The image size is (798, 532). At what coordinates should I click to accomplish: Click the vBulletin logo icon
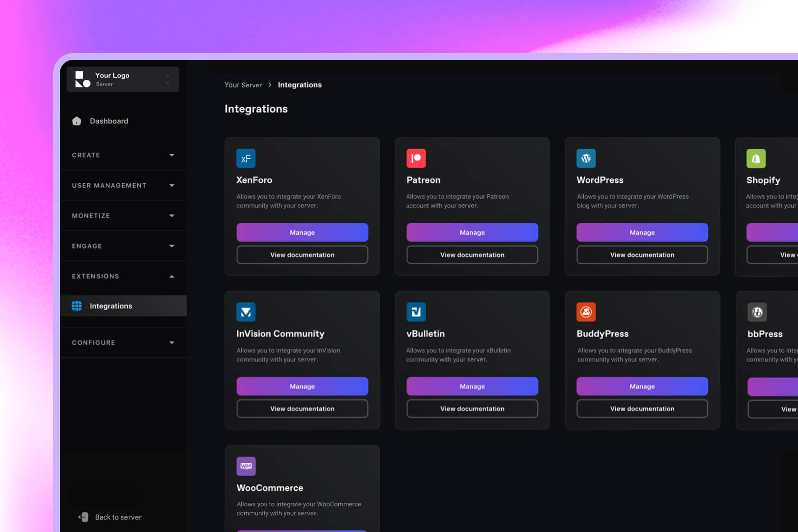tap(416, 312)
